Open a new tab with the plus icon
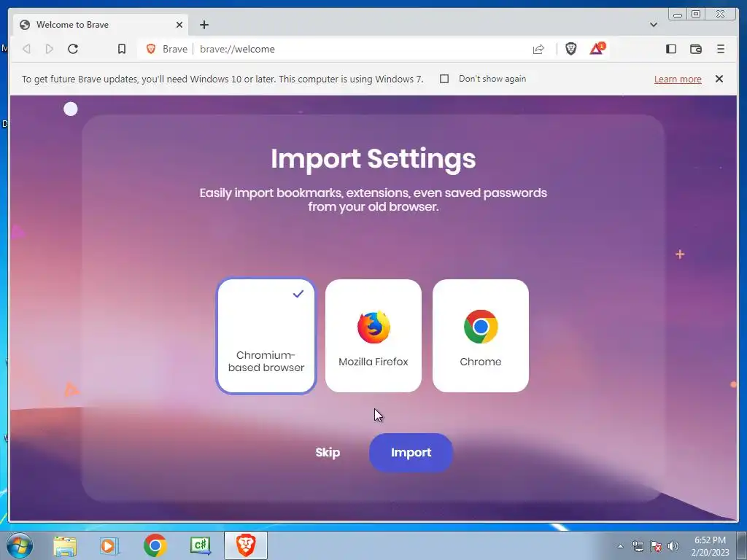The image size is (747, 560). [204, 25]
